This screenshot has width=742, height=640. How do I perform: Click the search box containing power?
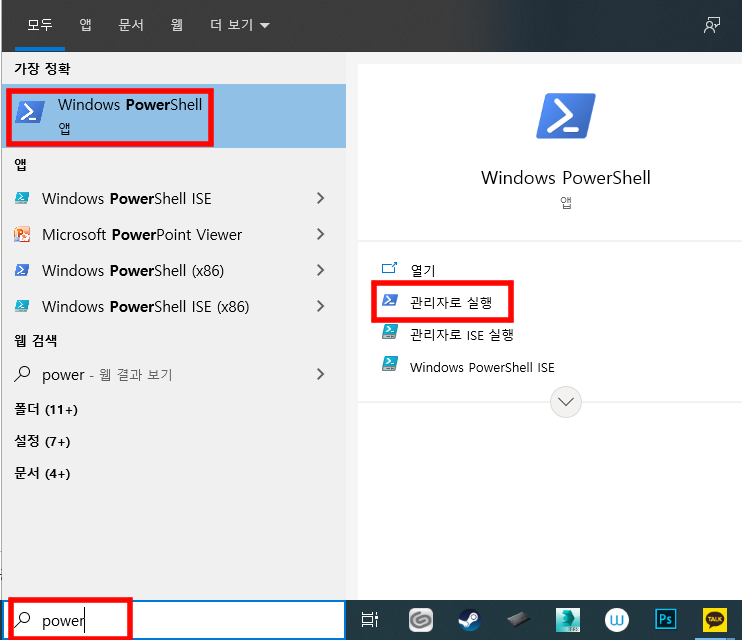[174, 620]
